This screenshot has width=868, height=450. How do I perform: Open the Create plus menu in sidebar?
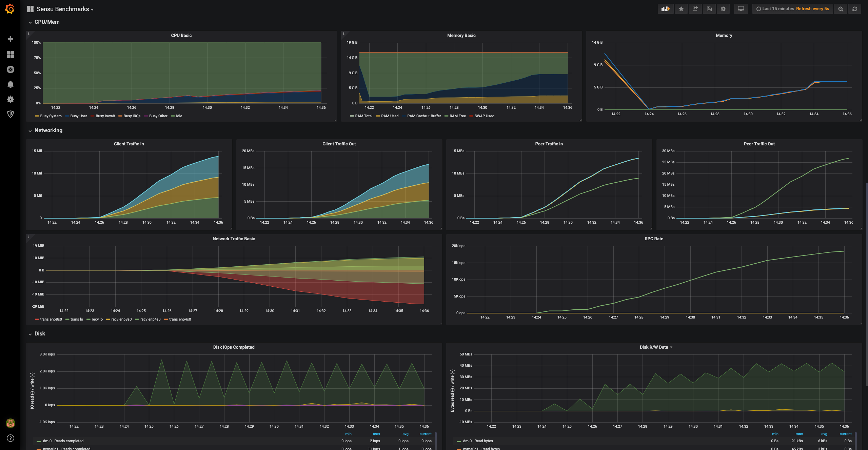(11, 39)
